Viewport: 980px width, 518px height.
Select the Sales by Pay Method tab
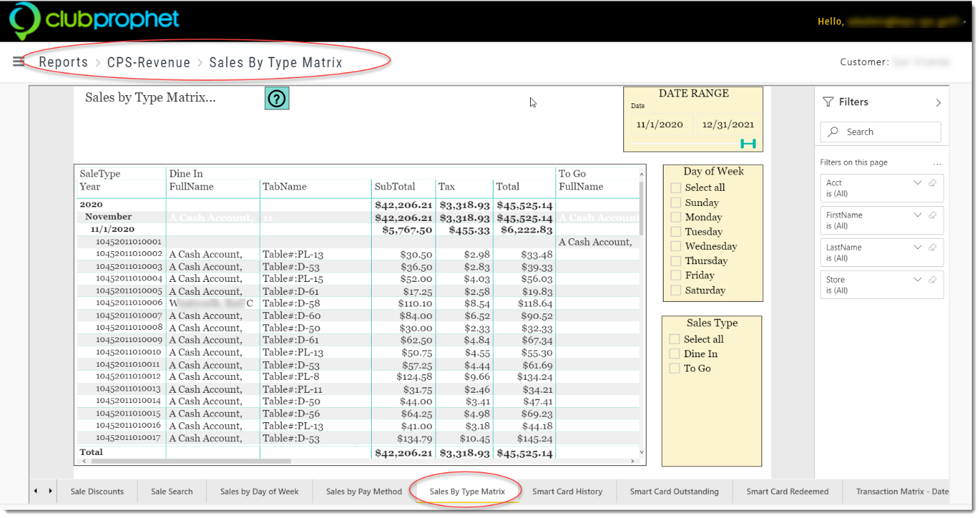coord(364,491)
